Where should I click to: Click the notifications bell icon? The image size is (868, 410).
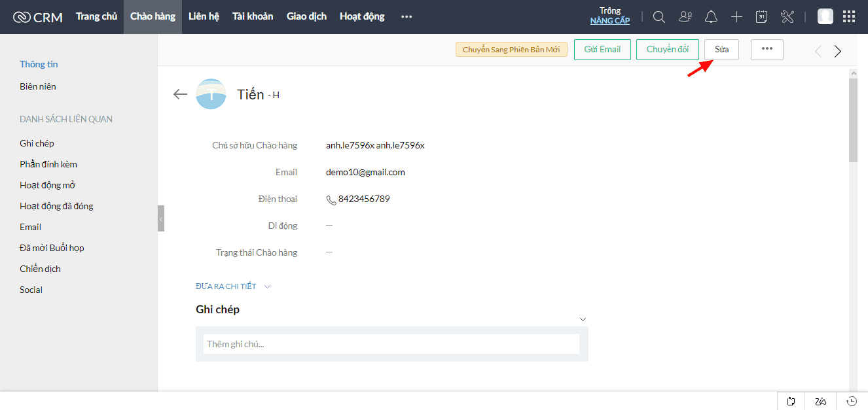tap(711, 17)
